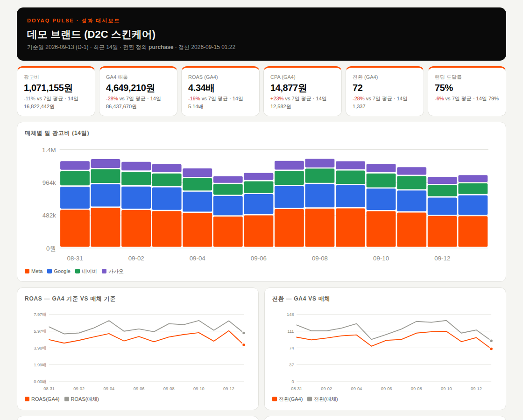
Task: Click the 482k y-axis label on bar chart
Action: pos(49,215)
